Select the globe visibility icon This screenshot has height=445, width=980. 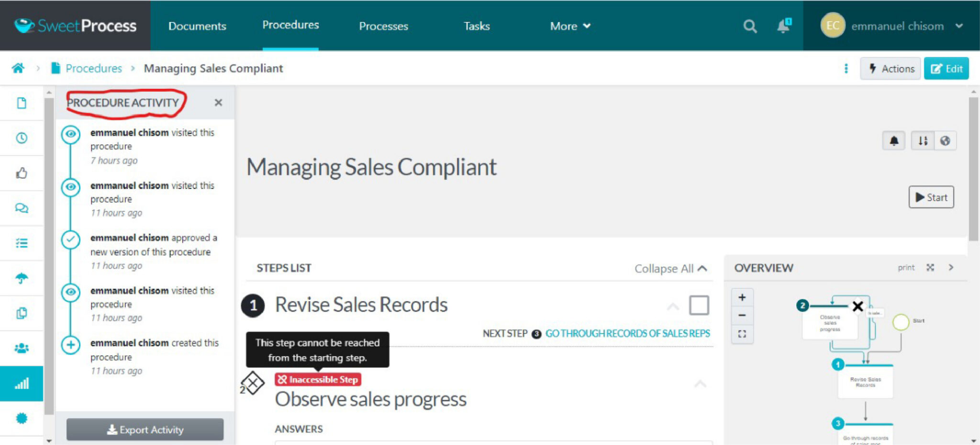(945, 141)
